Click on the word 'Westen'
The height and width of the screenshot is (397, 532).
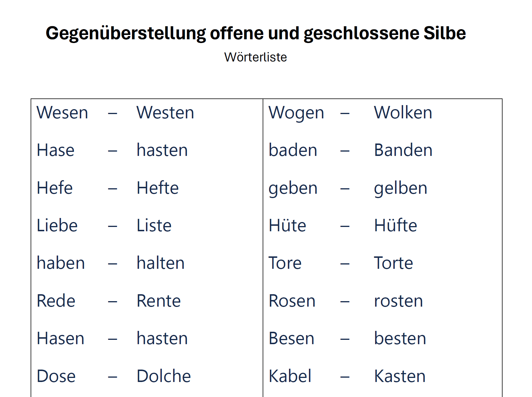(x=165, y=112)
